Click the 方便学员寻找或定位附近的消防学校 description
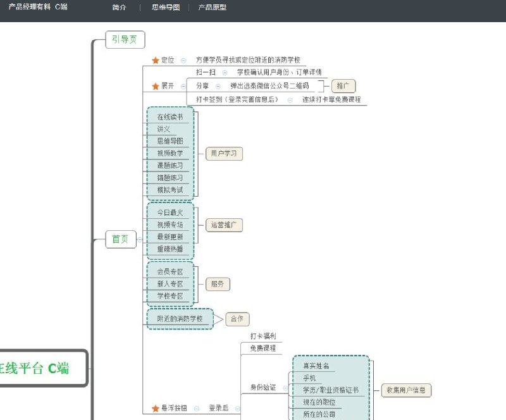The image size is (506, 420). (x=248, y=60)
